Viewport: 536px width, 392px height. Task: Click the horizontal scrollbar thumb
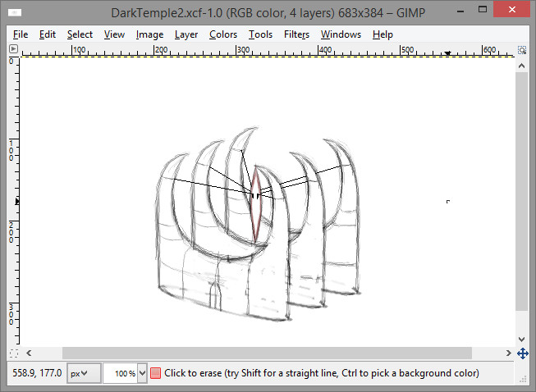(267, 353)
